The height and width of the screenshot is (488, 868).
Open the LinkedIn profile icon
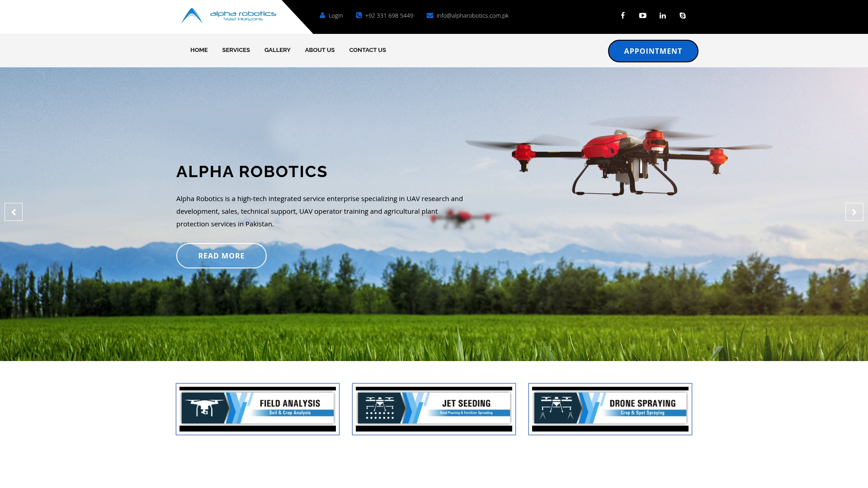pos(662,15)
